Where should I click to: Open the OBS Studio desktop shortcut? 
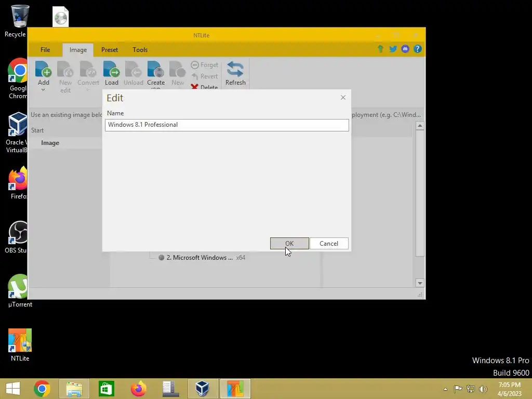click(17, 237)
